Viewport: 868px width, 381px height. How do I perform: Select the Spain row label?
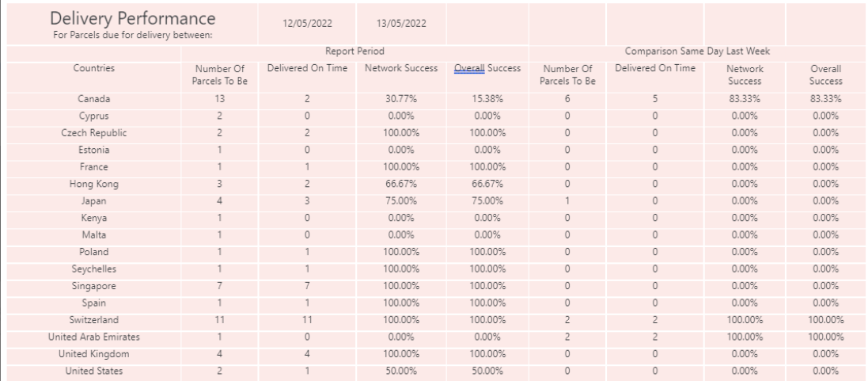[x=94, y=303]
